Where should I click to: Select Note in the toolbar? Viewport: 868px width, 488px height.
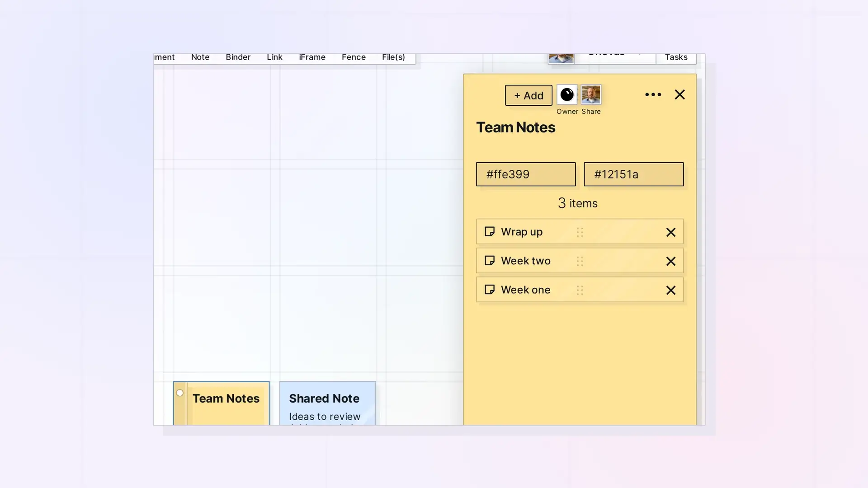(x=200, y=57)
